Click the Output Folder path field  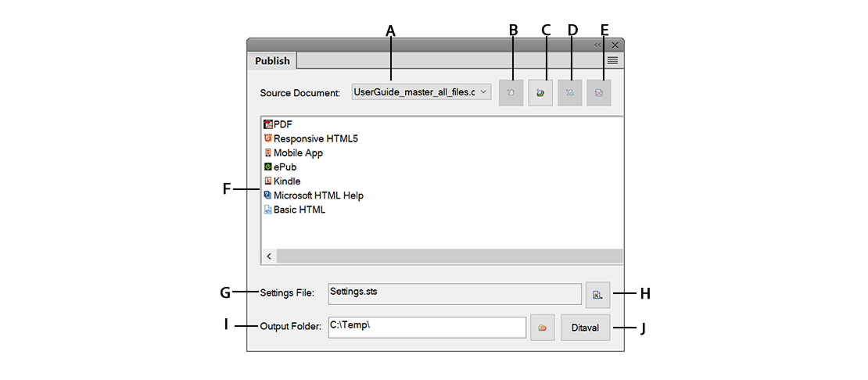[x=426, y=327]
